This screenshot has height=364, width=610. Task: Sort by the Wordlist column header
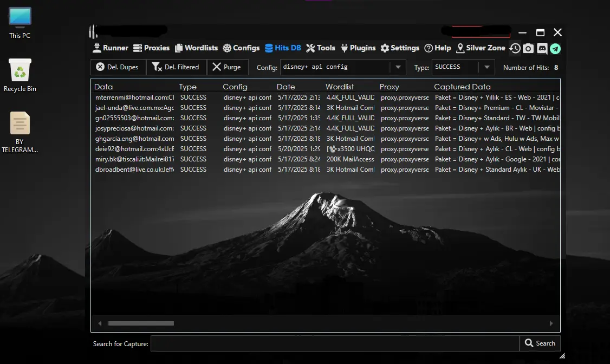(340, 87)
